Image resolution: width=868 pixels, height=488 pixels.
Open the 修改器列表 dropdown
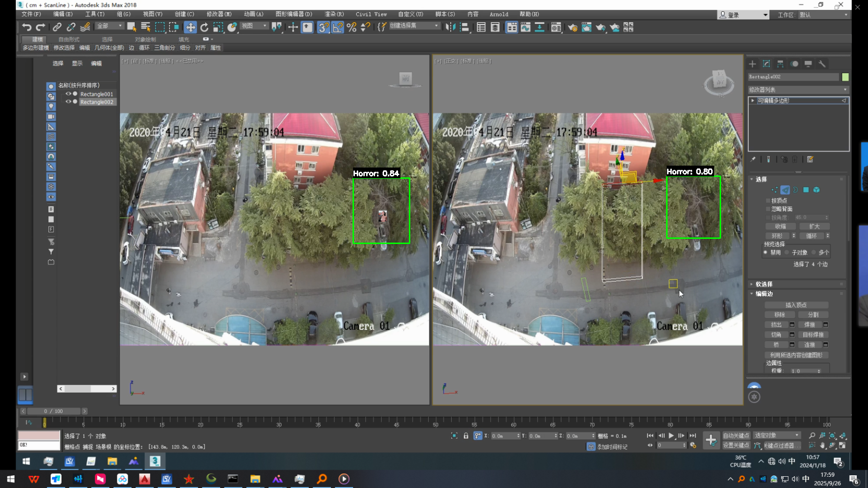[798, 90]
